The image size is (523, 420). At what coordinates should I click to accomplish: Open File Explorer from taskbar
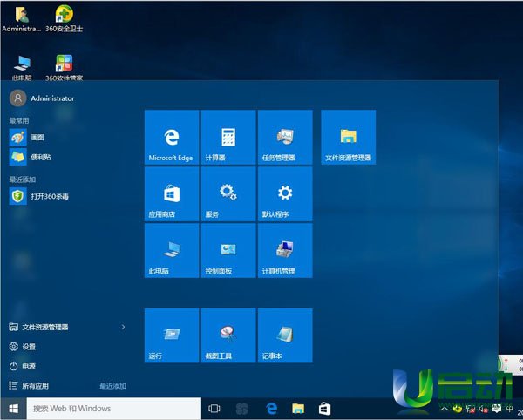tap(298, 409)
